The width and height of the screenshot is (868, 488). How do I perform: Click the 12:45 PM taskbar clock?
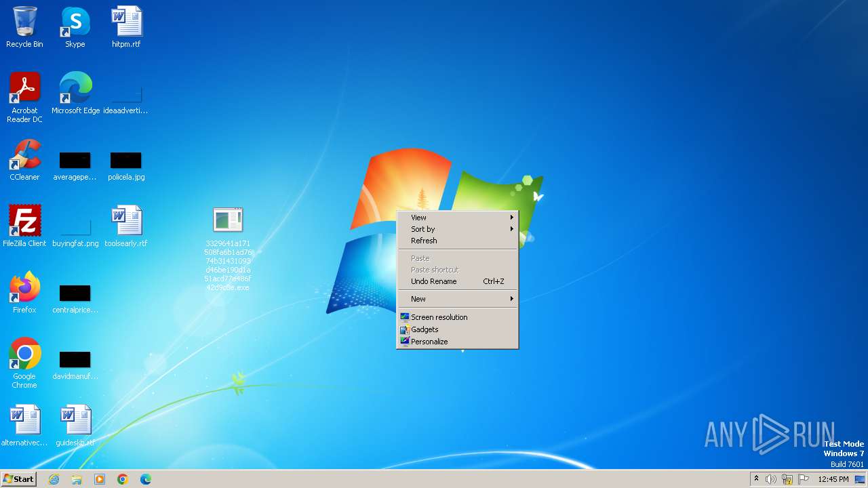pyautogui.click(x=833, y=479)
